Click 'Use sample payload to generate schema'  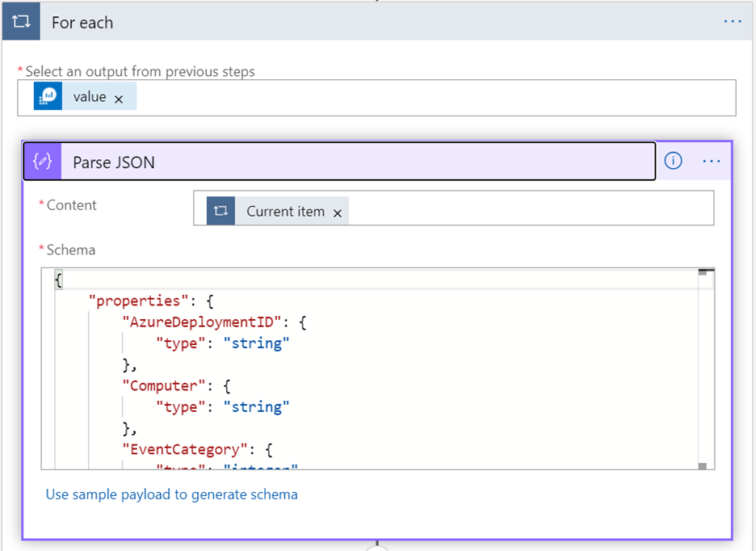[x=171, y=494]
